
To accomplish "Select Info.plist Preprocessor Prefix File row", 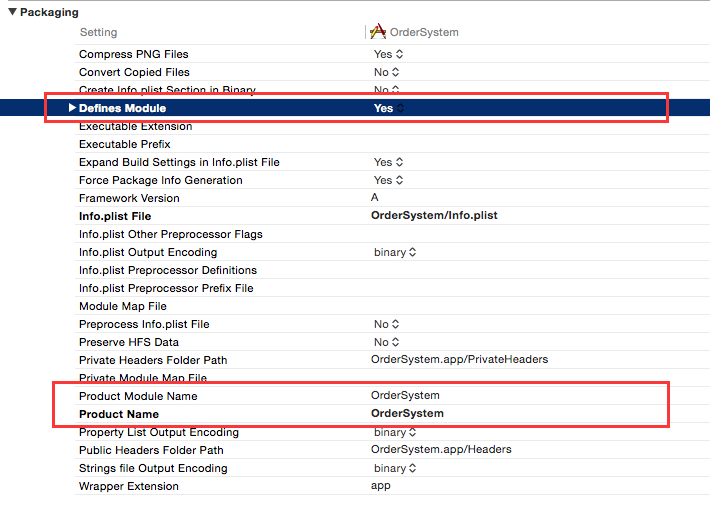I will click(392, 288).
